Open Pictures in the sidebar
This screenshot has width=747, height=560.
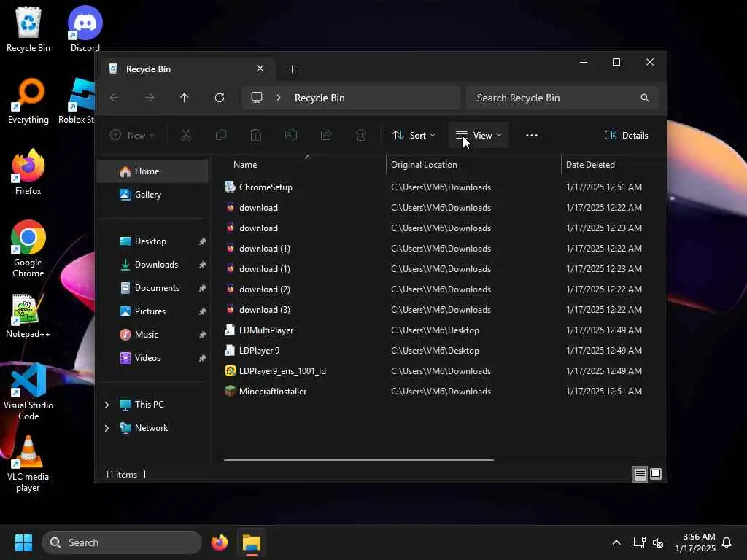[x=152, y=311]
